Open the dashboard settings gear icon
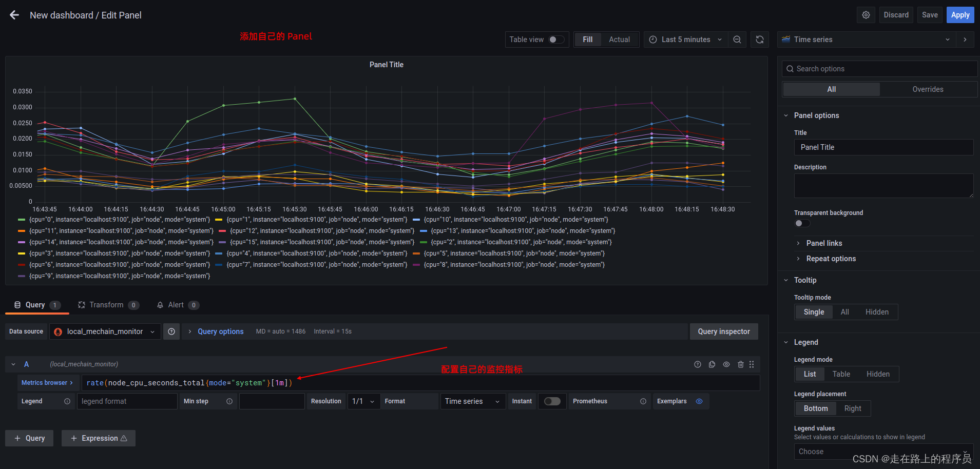 [x=866, y=14]
